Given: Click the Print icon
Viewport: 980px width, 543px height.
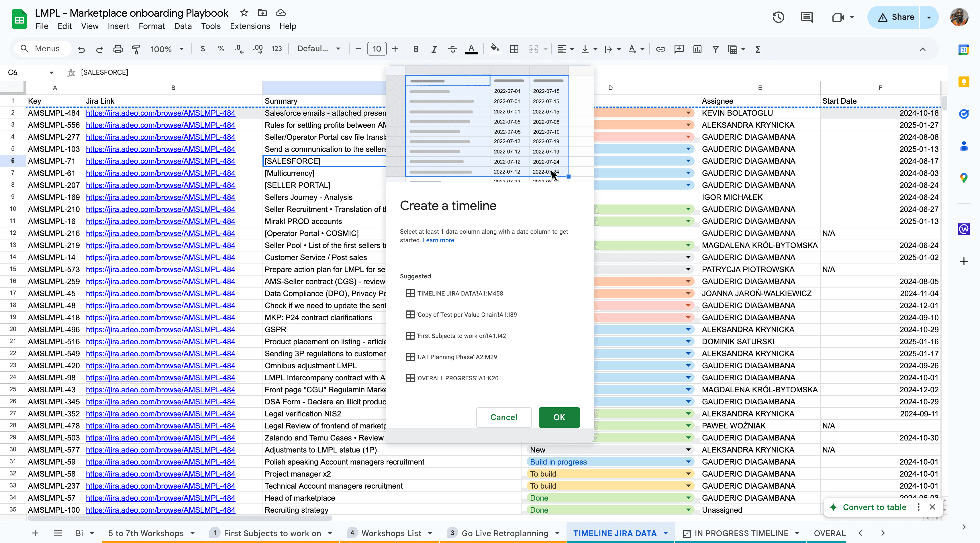Looking at the screenshot, I should (x=118, y=49).
